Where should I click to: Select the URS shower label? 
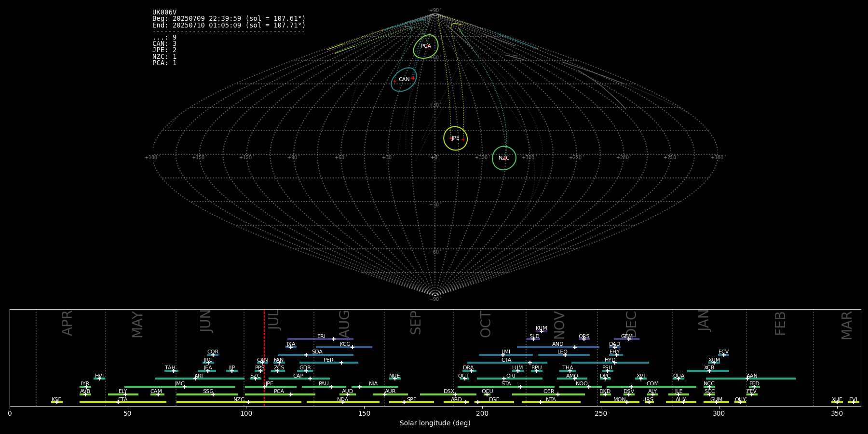648,400
